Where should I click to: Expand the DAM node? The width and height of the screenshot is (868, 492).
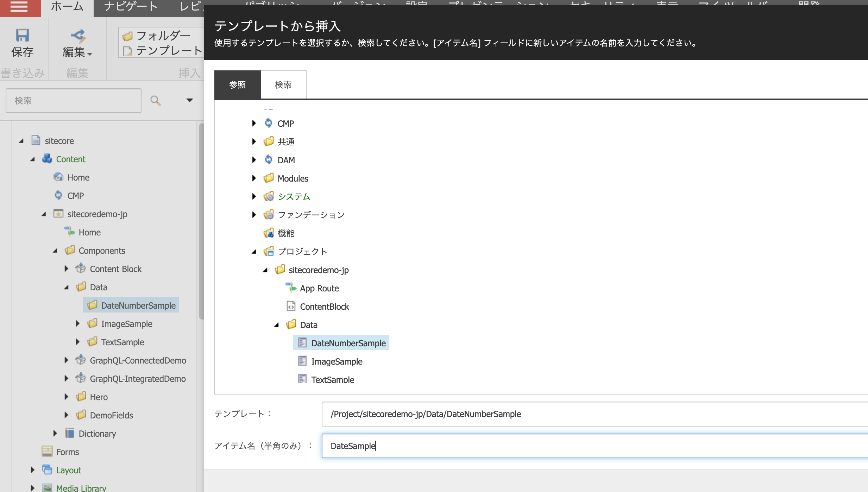click(x=254, y=160)
